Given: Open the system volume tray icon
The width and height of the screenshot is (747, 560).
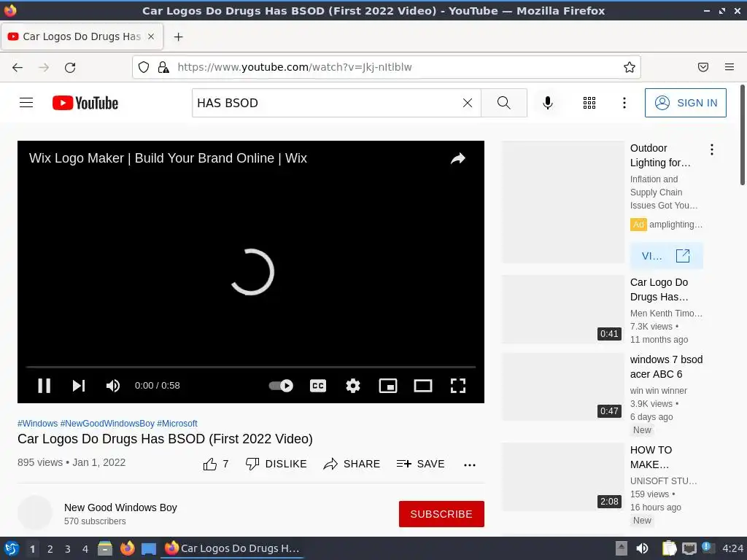Looking at the screenshot, I should (642, 548).
